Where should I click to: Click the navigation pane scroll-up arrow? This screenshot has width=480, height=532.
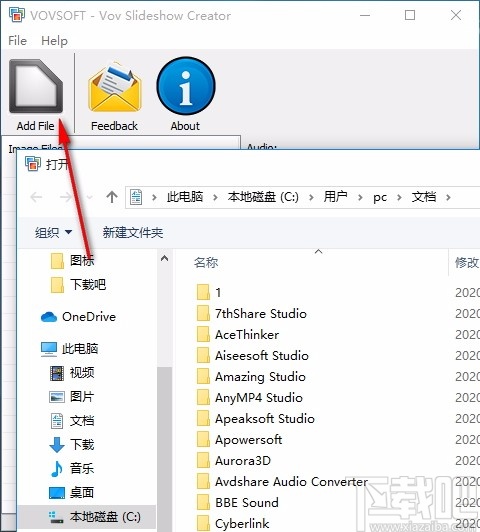pyautogui.click(x=165, y=259)
